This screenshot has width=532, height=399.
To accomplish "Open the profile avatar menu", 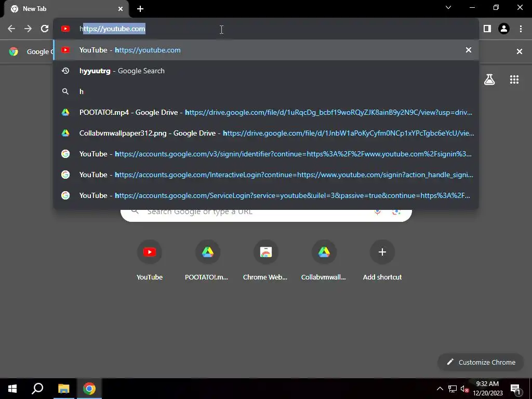I will [504, 29].
